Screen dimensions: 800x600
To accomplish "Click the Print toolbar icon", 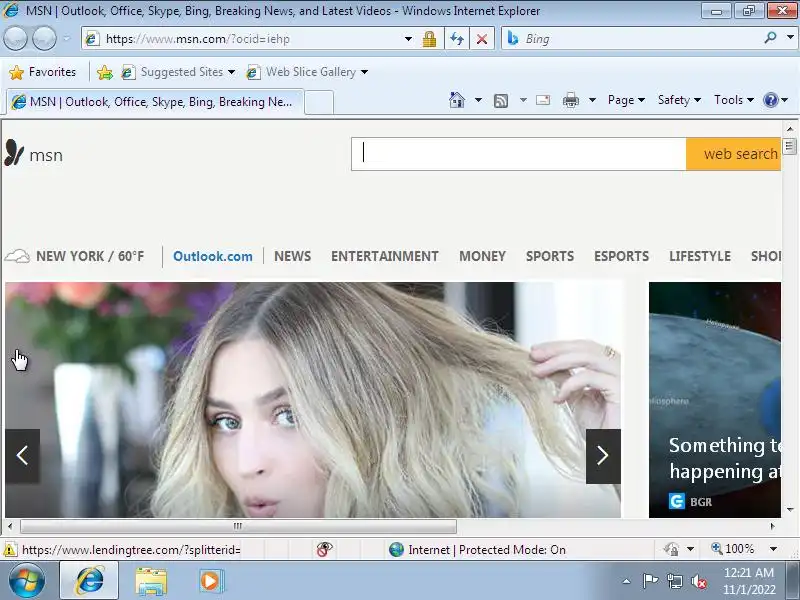I will tap(571, 100).
